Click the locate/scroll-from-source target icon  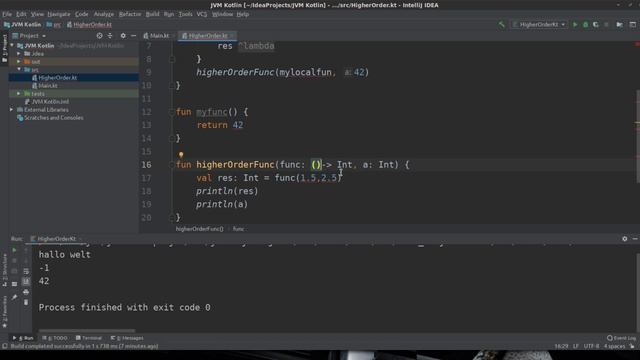pyautogui.click(x=99, y=36)
